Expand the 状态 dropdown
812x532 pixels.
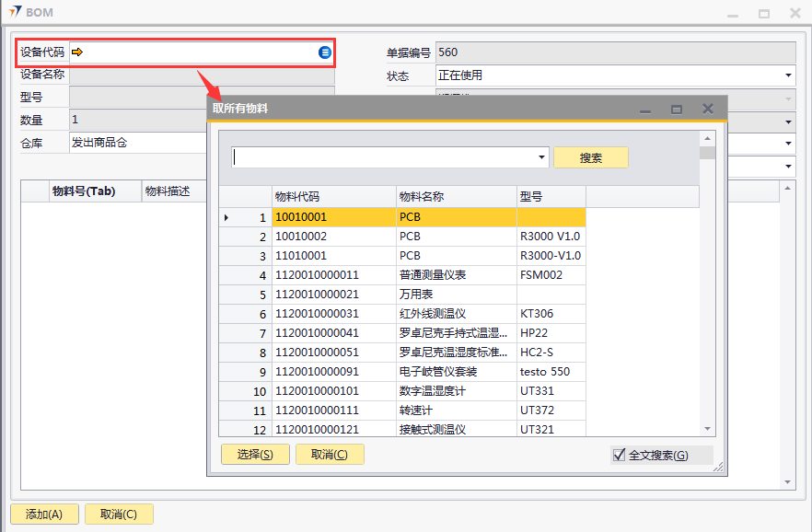789,75
